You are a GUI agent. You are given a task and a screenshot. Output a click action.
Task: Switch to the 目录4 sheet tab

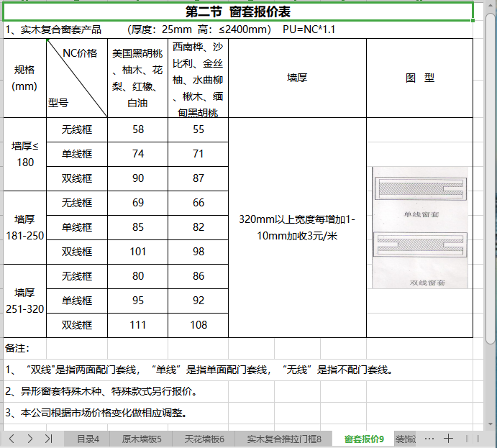tap(88, 438)
